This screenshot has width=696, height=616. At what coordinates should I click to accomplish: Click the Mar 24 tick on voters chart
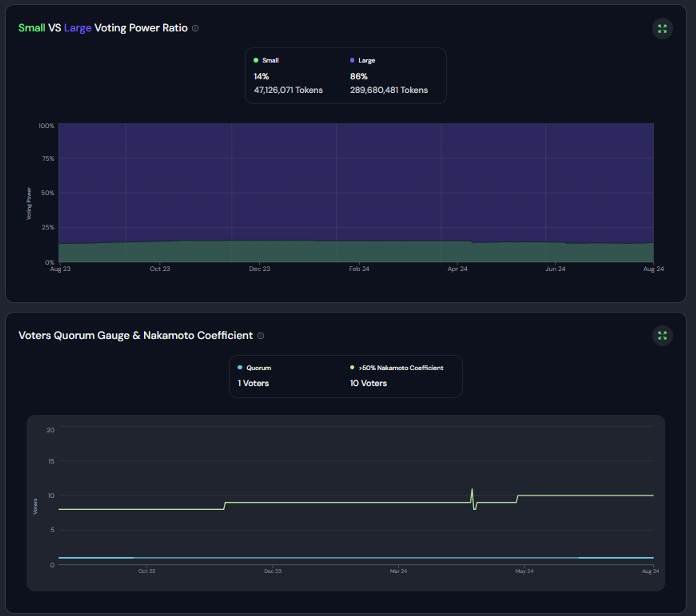click(x=398, y=571)
